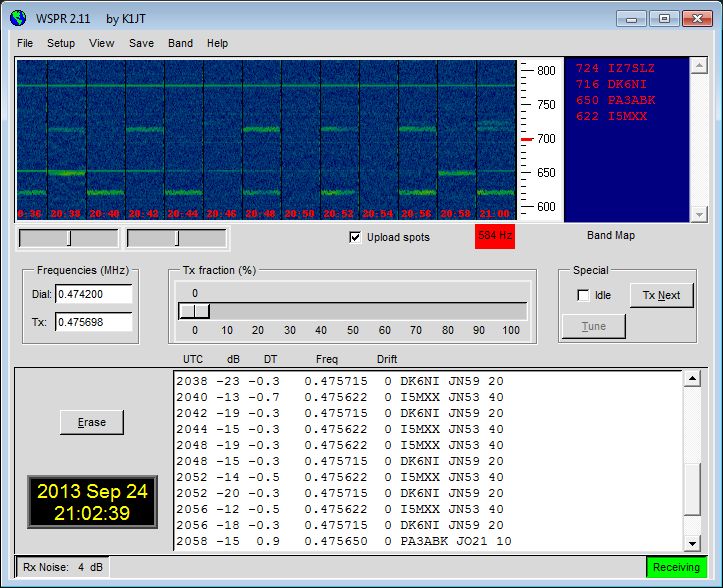Open the Save menu

141,43
